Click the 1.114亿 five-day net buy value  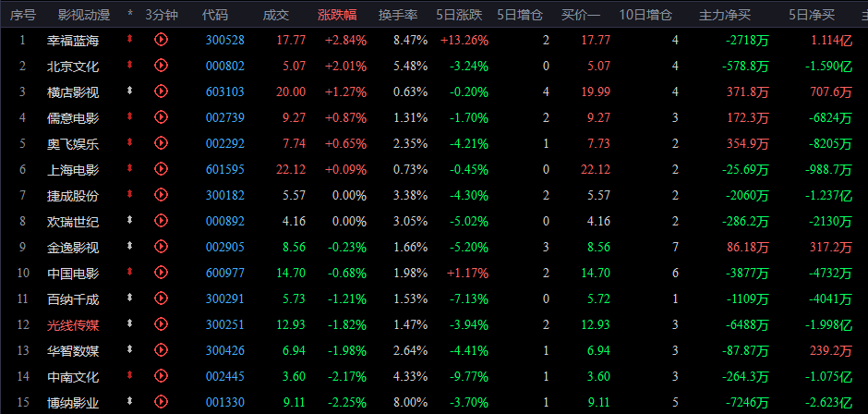pos(832,40)
